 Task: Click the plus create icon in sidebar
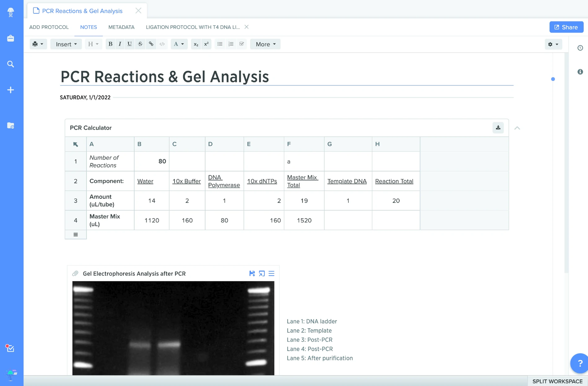(11, 90)
